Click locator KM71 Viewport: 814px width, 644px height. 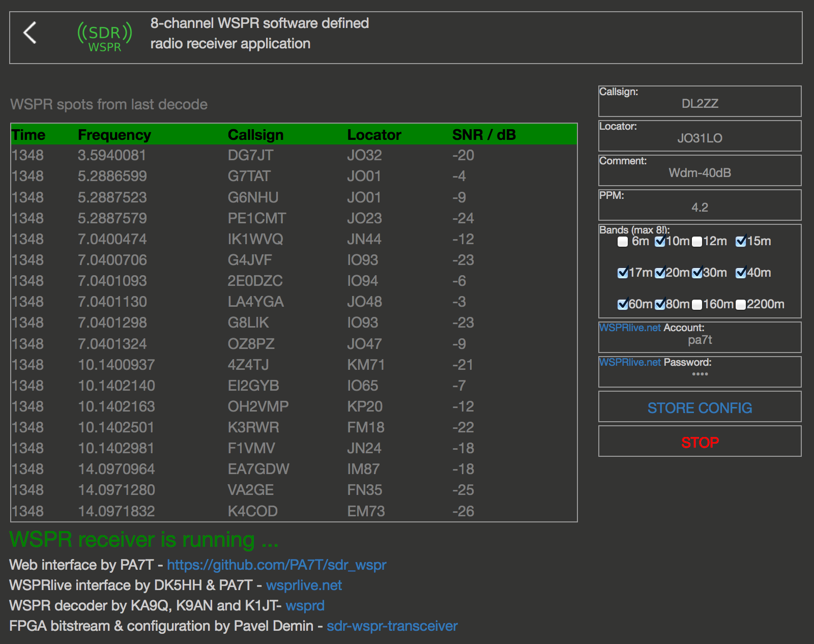tap(366, 365)
